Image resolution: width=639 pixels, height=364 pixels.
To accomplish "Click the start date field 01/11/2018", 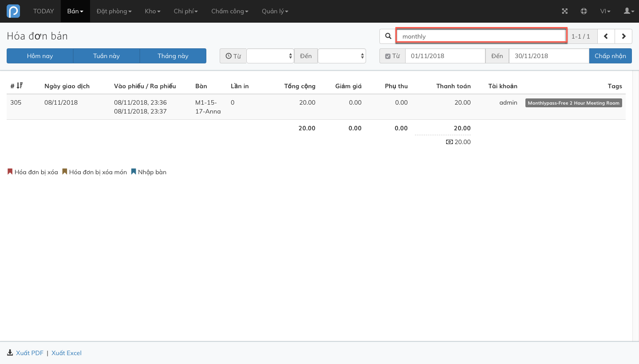I will point(445,56).
